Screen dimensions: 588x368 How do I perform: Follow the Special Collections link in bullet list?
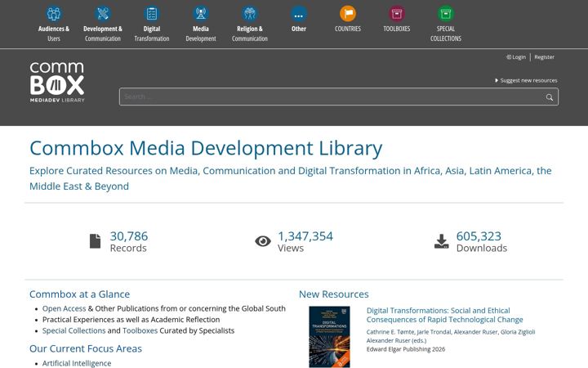tap(73, 331)
